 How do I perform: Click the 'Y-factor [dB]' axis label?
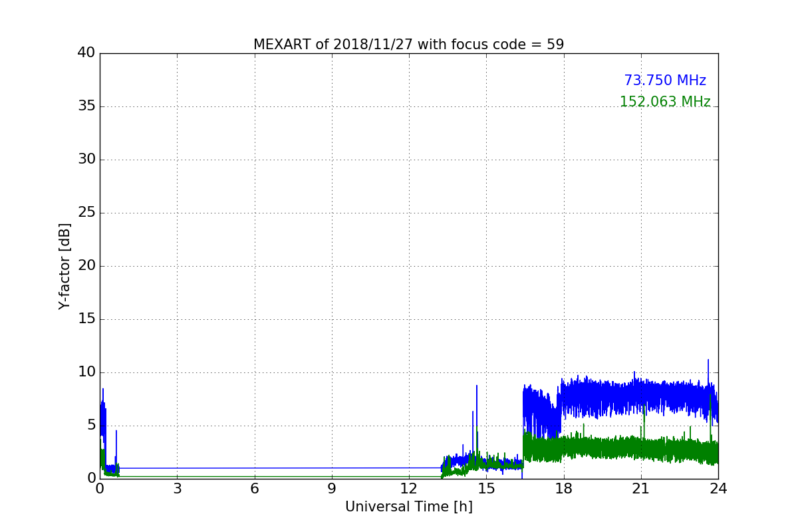[x=65, y=266]
